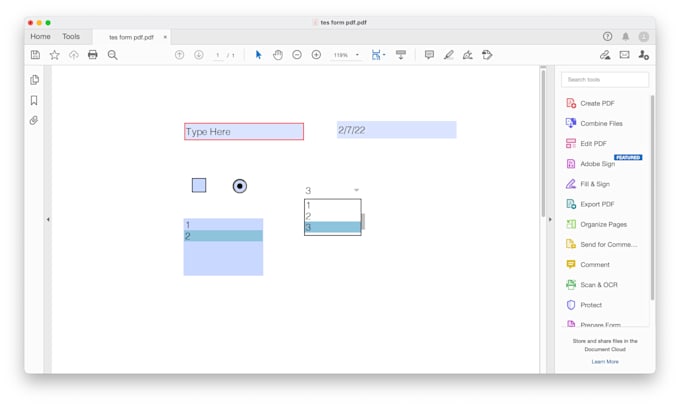Screen dimensions: 680x406
Task: Close the tes form pdf.pdf tab
Action: coord(165,37)
